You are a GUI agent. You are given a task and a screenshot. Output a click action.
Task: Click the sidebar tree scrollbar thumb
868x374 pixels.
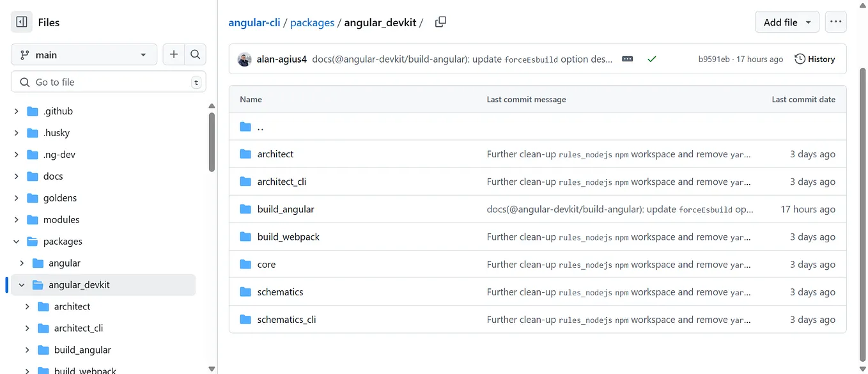coord(212,142)
